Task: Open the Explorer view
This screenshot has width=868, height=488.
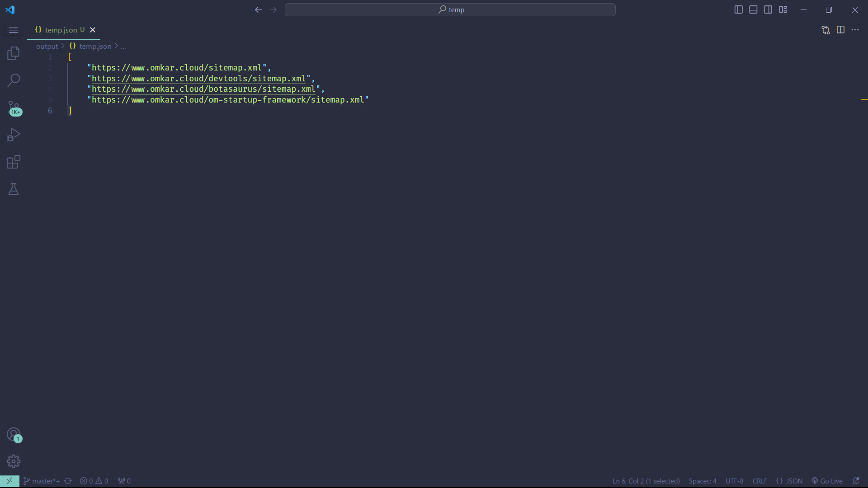Action: [14, 53]
